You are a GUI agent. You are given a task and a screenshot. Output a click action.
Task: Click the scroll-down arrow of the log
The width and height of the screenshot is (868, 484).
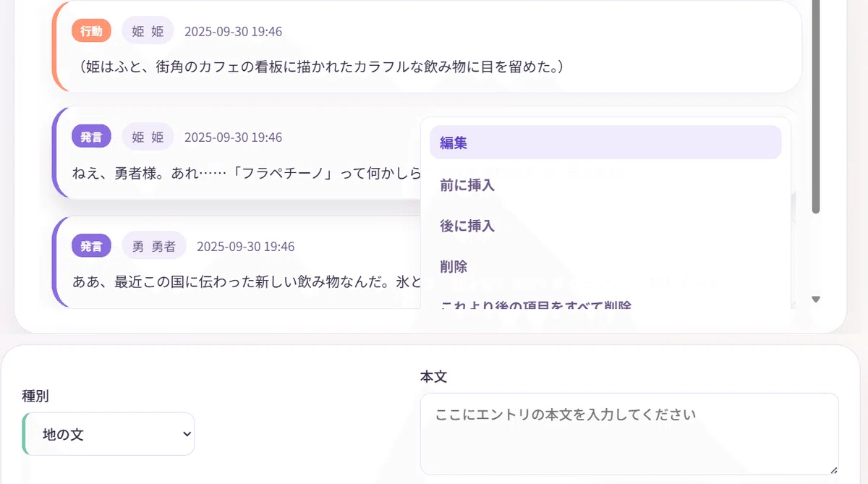click(816, 300)
